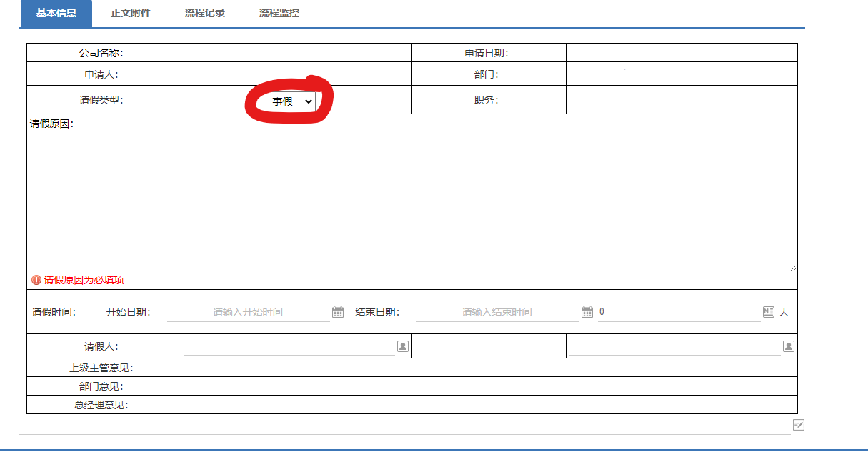The image size is (868, 457).
Task: Open the 流程监控 tab
Action: coord(279,14)
